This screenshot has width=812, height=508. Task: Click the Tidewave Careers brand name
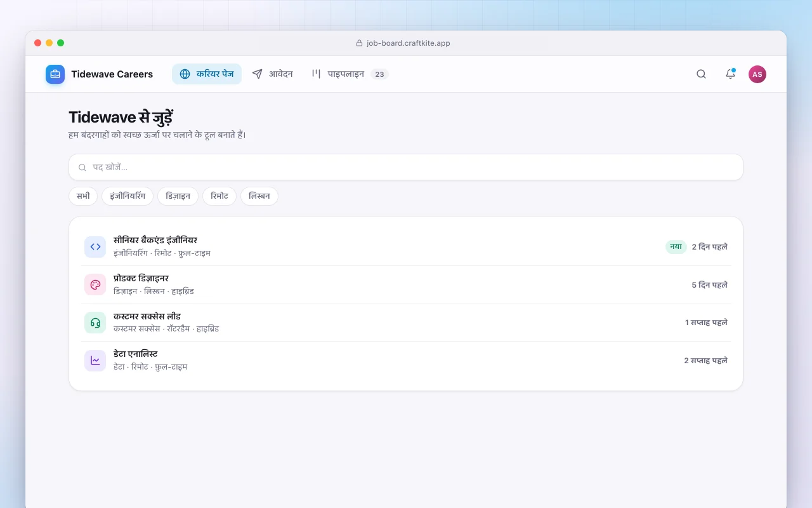click(112, 74)
